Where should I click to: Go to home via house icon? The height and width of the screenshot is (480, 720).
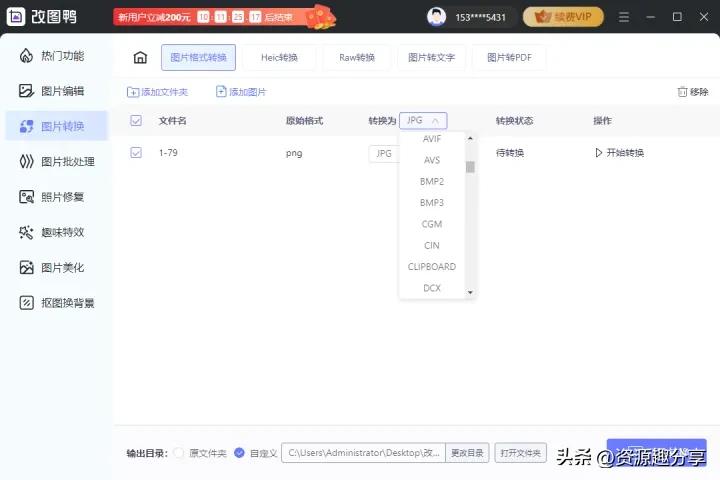click(x=140, y=57)
